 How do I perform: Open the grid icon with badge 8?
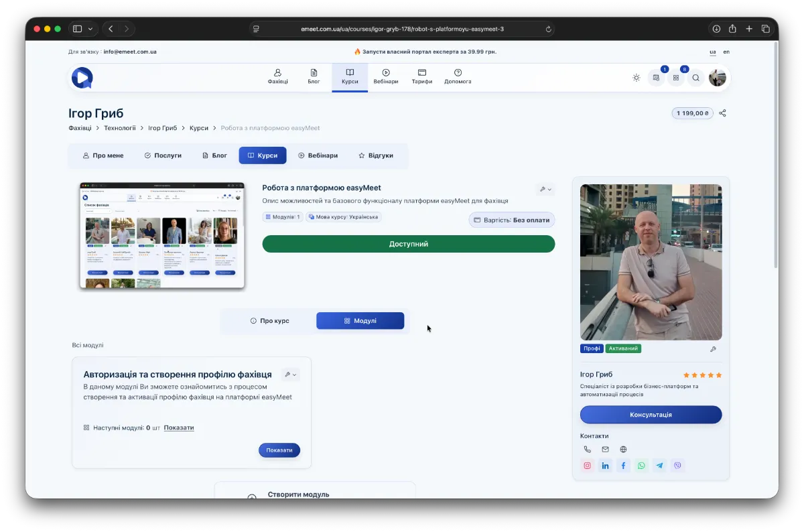pos(676,78)
